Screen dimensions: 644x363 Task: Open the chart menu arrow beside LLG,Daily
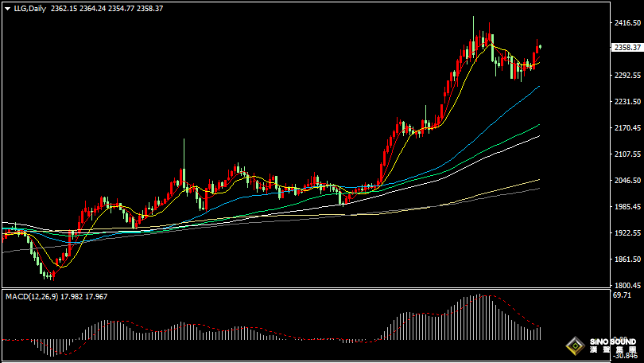(x=8, y=9)
